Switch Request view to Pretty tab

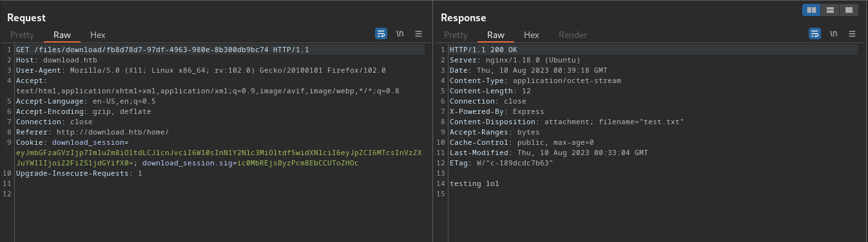[x=22, y=35]
